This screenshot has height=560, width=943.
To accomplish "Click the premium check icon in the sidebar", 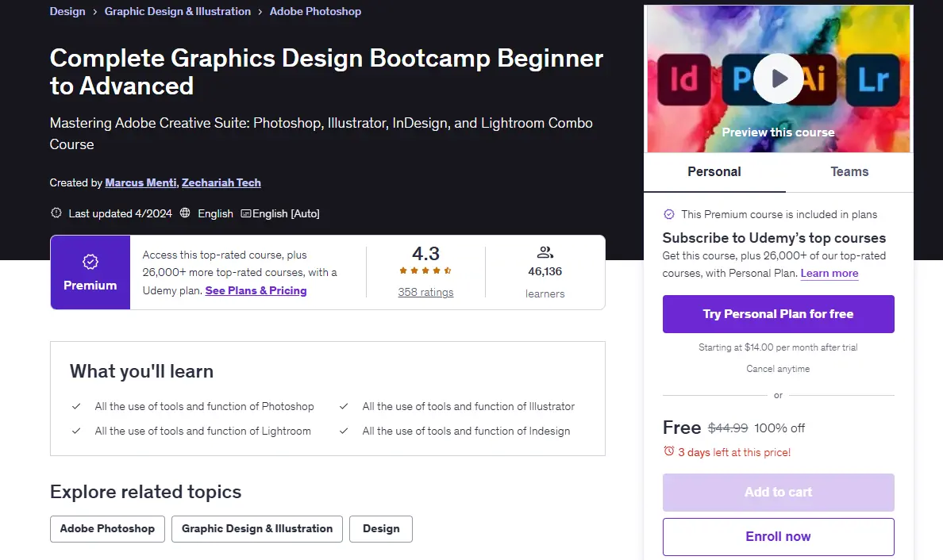I will point(669,214).
